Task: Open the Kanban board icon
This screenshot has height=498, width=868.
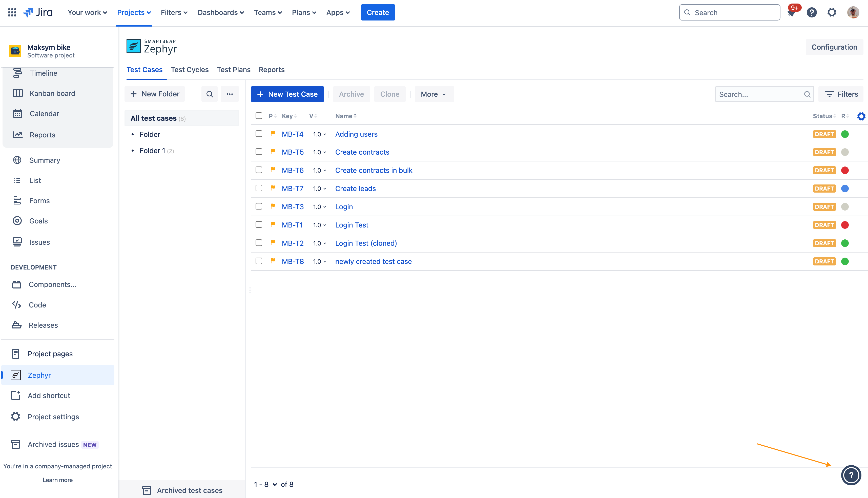Action: 17,93
